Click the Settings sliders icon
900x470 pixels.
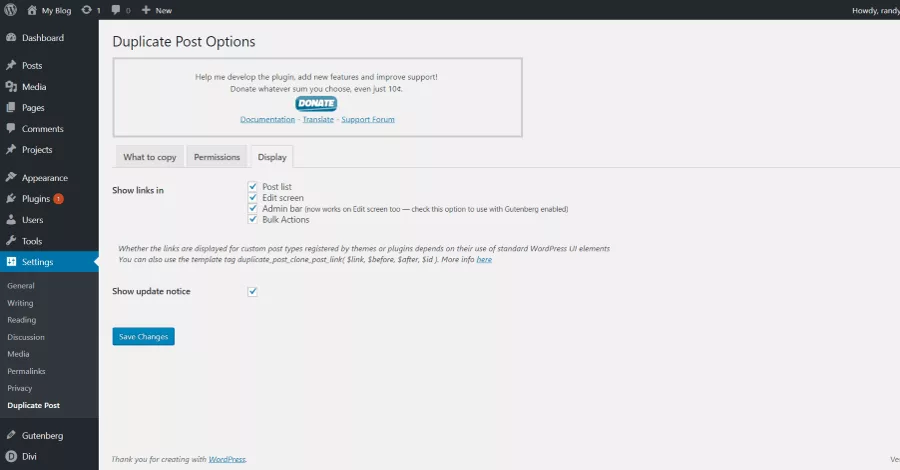pos(11,261)
